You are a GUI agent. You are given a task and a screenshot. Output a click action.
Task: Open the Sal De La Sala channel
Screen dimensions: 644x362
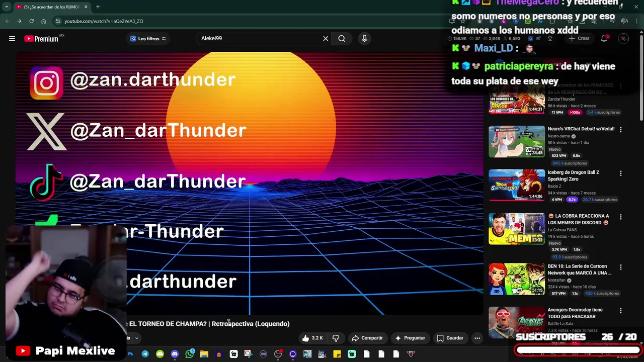point(560,324)
